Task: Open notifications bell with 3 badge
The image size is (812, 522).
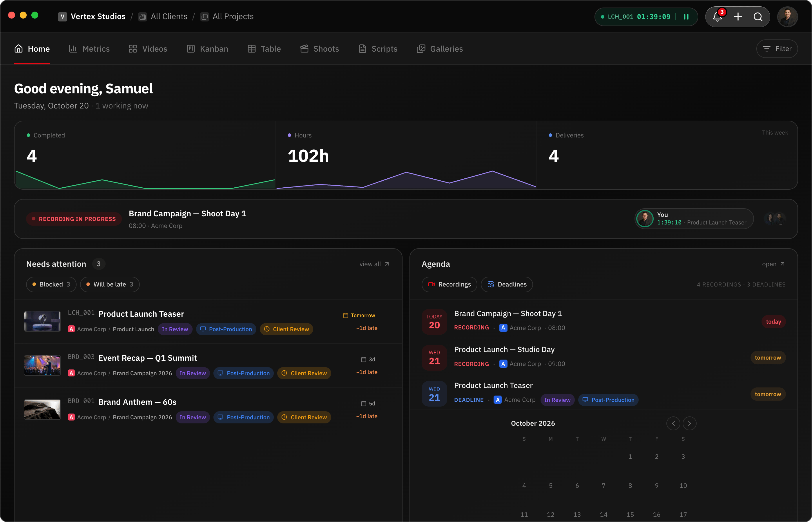Action: point(717,17)
